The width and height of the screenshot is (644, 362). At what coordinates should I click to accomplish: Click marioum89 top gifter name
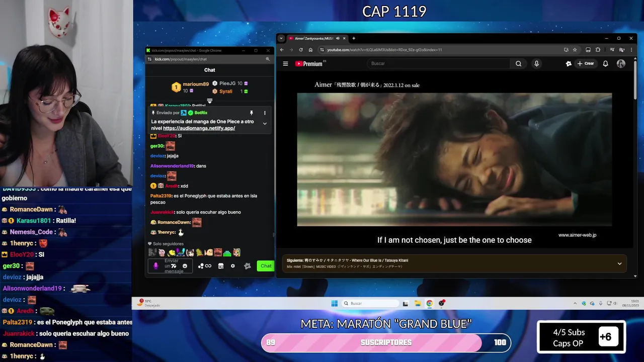[x=196, y=84]
